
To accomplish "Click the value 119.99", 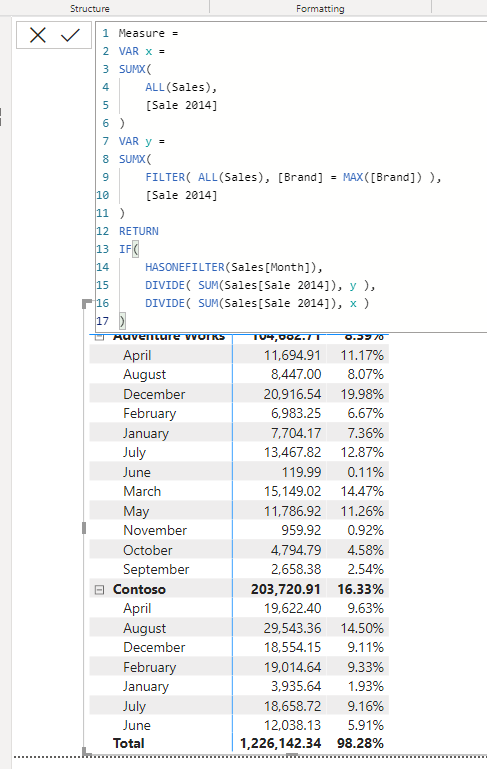I will (x=301, y=472).
